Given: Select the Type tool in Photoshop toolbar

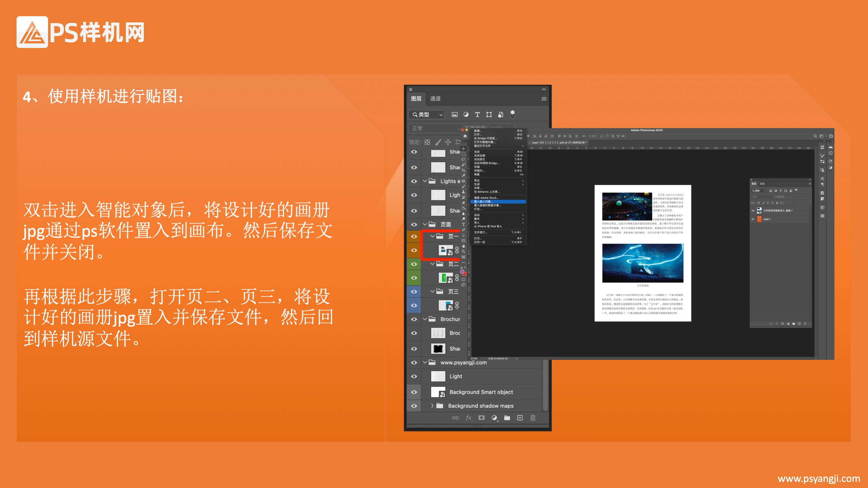Looking at the screenshot, I should [464, 224].
